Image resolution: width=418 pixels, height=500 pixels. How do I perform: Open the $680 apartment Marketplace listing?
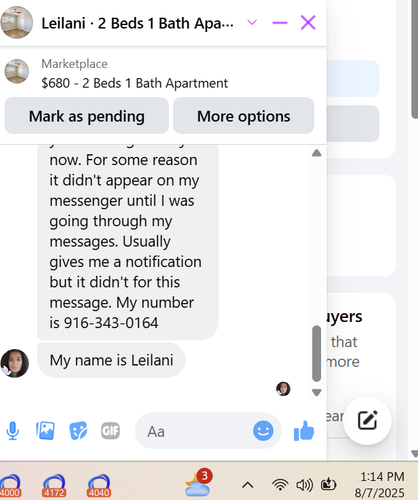pos(134,83)
